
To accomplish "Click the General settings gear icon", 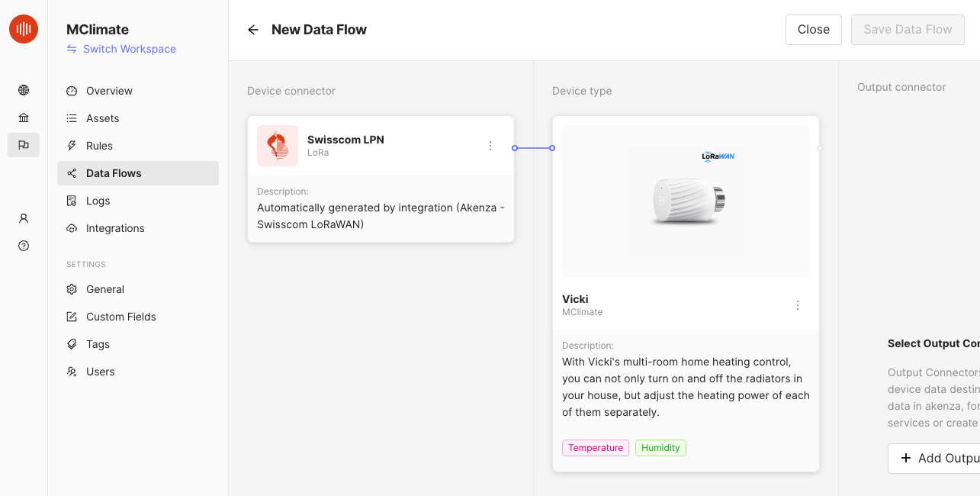I will pyautogui.click(x=72, y=289).
